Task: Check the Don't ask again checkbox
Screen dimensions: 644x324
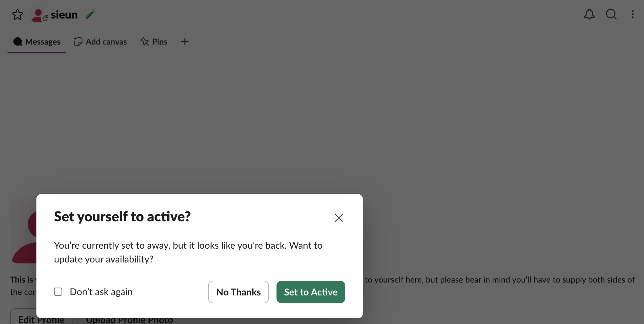Action: tap(58, 292)
